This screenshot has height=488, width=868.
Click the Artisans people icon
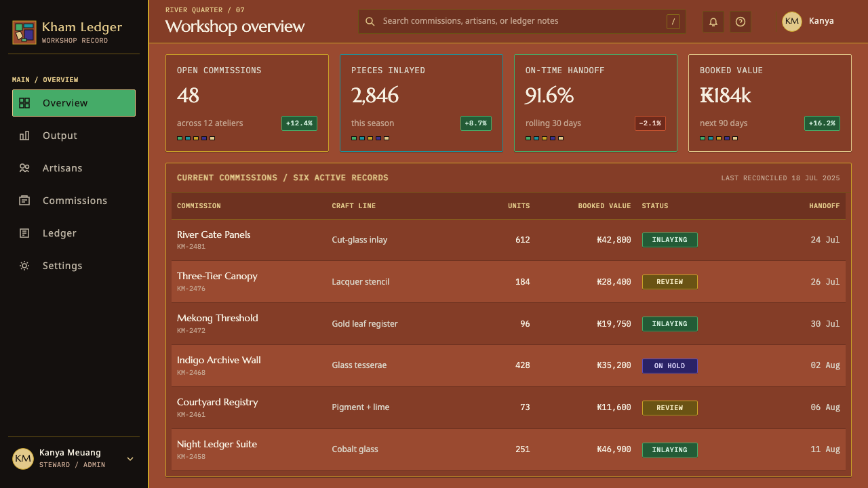click(x=24, y=168)
